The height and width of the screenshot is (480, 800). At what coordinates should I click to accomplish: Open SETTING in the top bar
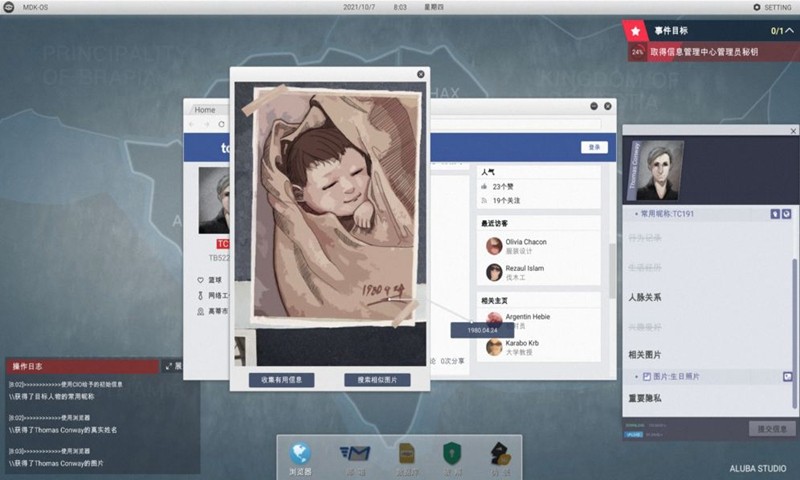coord(771,7)
